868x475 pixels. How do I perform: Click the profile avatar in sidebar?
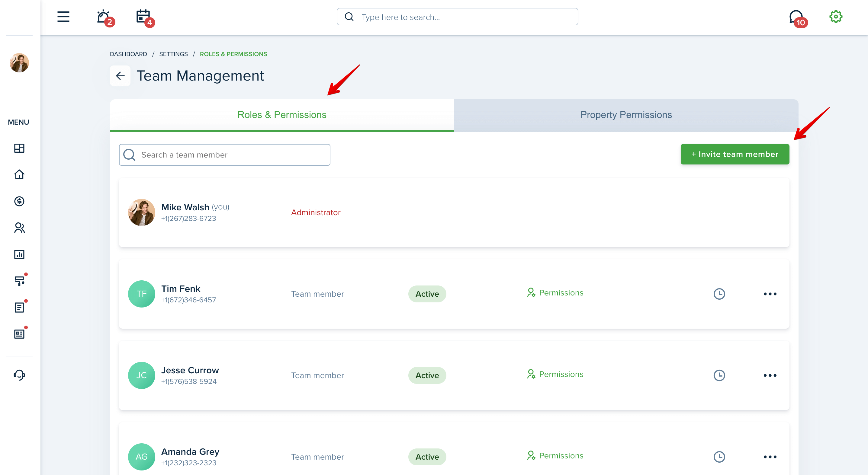(19, 62)
